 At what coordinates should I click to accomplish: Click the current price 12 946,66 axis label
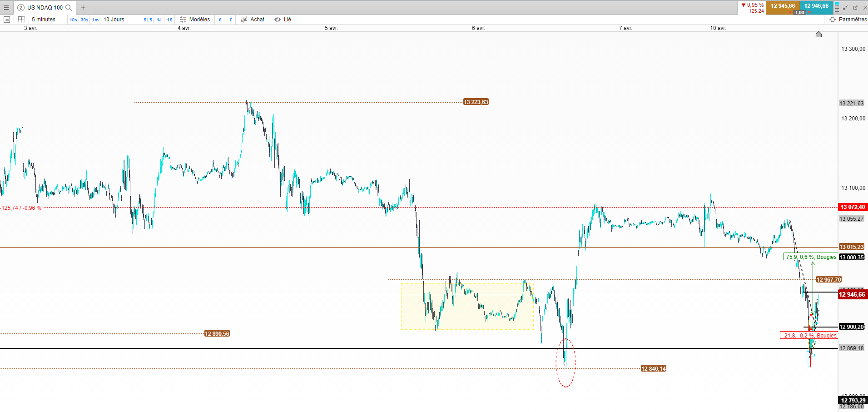853,295
